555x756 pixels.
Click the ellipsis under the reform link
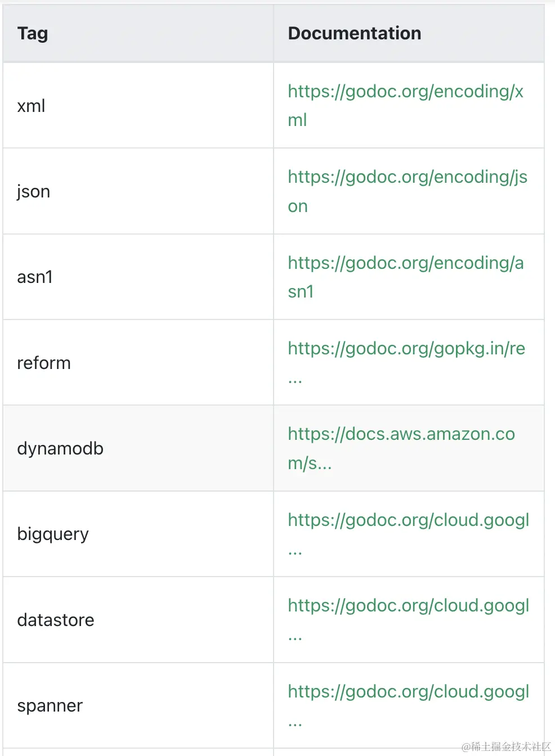[x=295, y=381]
